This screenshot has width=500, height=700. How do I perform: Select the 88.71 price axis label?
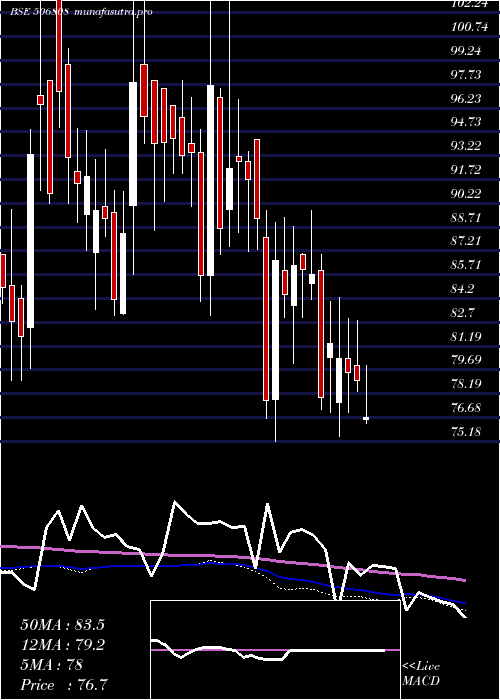pos(466,217)
